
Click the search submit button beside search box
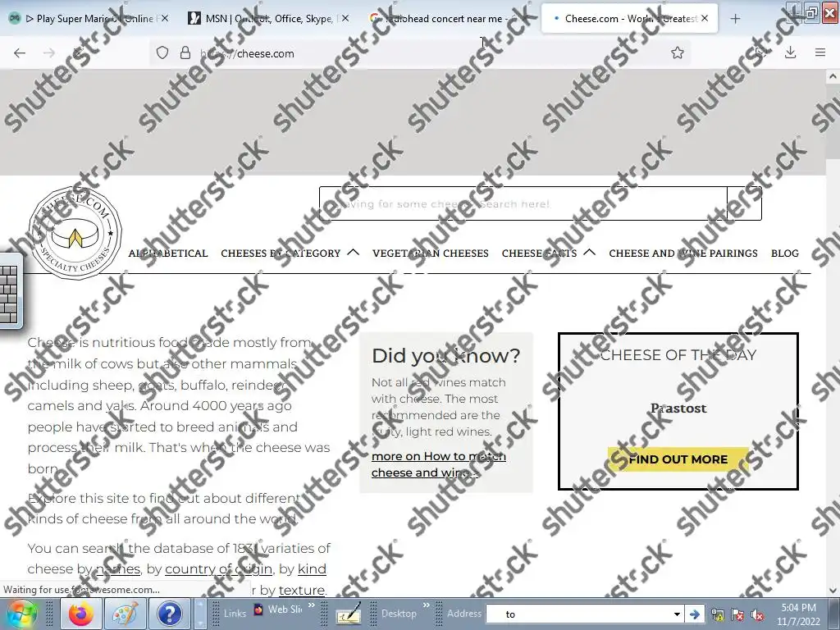[745, 203]
